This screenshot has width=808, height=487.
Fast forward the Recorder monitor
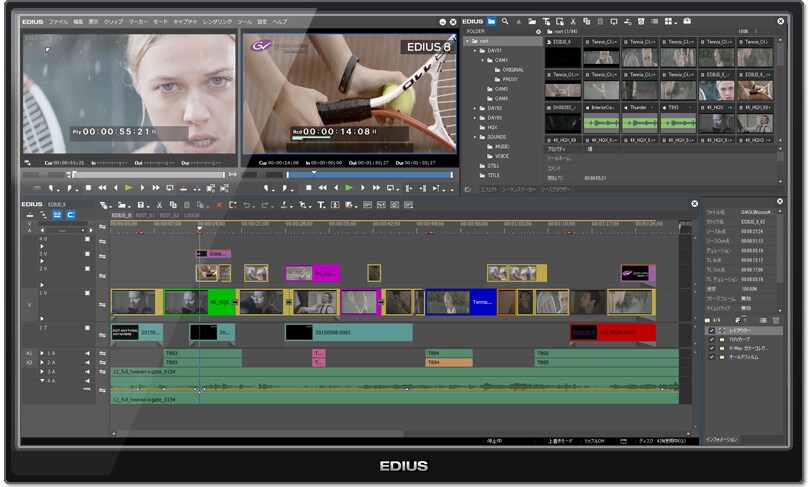[376, 188]
